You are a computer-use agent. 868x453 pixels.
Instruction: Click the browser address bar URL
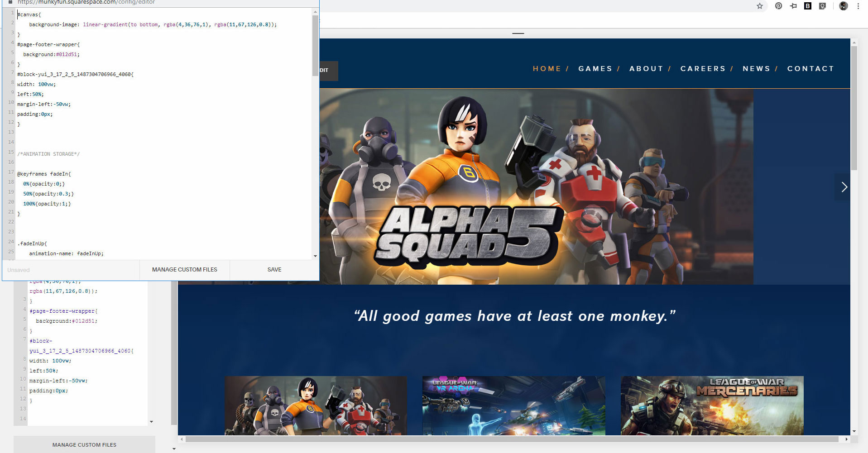tap(86, 2)
